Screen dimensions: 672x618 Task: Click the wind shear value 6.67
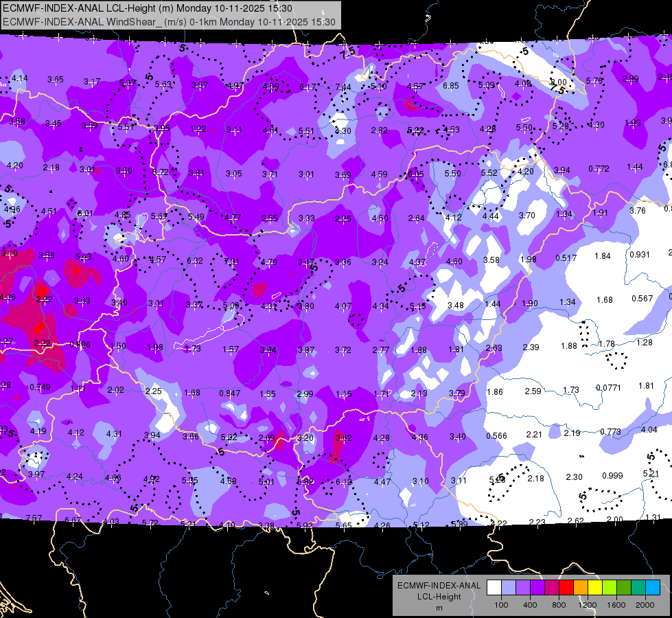(73, 520)
